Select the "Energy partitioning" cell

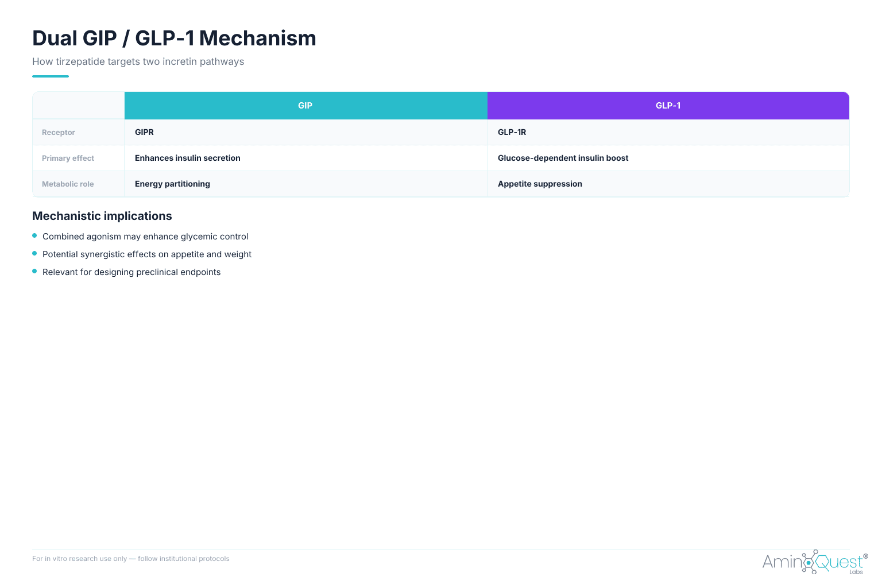[305, 184]
